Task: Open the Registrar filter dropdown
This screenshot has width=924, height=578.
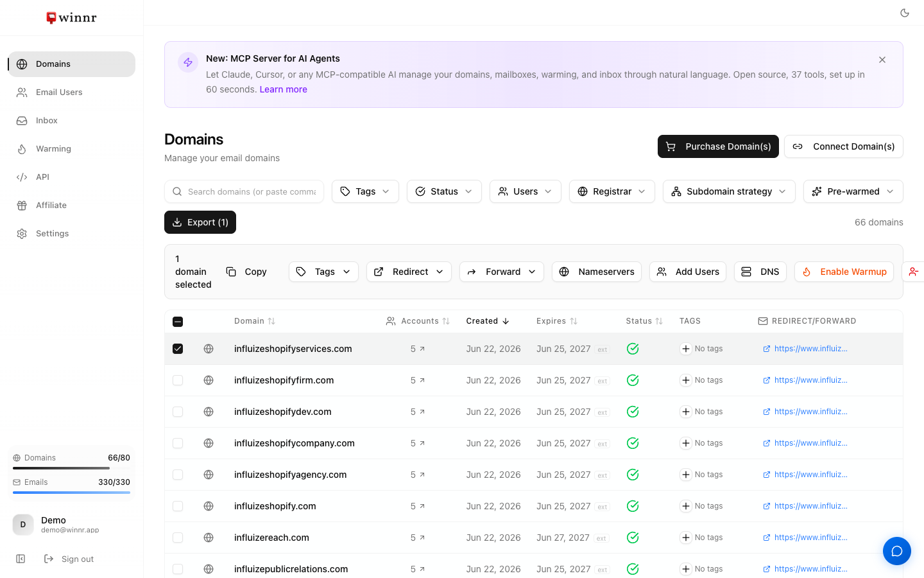Action: pyautogui.click(x=612, y=191)
